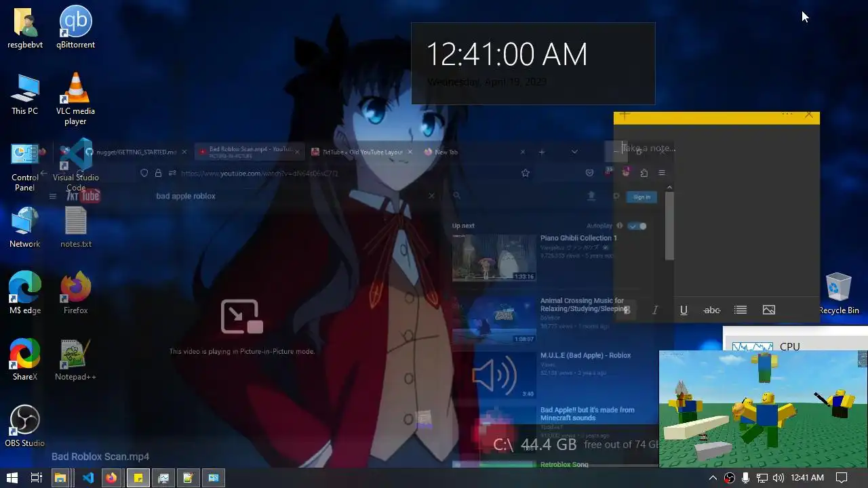Bookmark the page with Firefox's star icon
Screen dimensions: 868x488
coord(526,173)
